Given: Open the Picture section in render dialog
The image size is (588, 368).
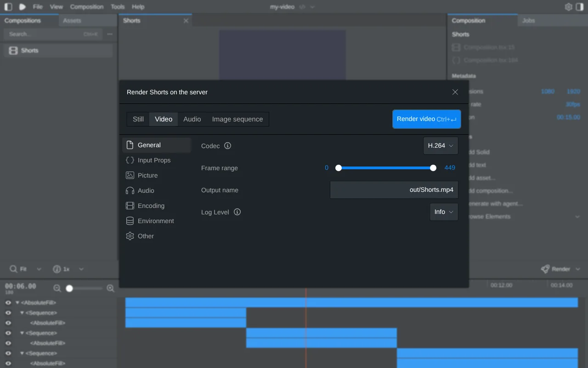Looking at the screenshot, I should 156,175.
